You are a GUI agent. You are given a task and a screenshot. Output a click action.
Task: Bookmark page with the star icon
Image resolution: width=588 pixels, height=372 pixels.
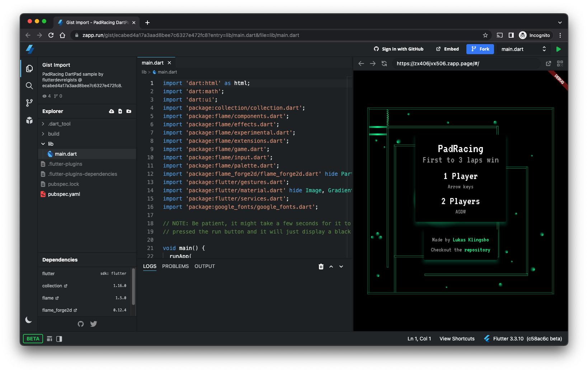tap(485, 35)
